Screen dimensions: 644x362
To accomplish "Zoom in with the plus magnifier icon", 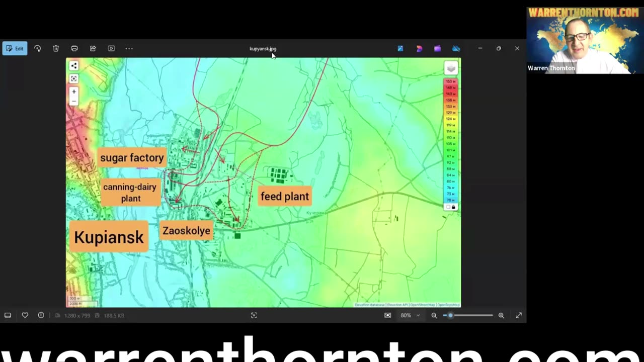I will point(501,315).
